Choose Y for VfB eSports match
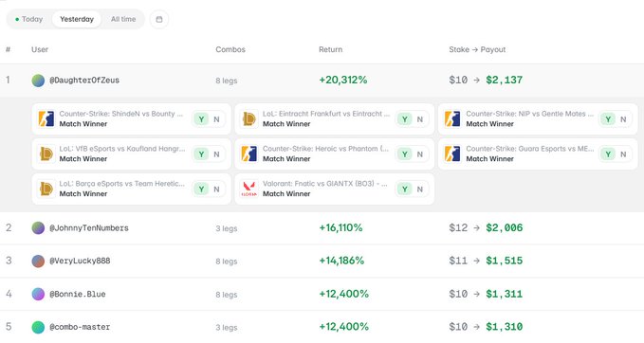 [201, 154]
